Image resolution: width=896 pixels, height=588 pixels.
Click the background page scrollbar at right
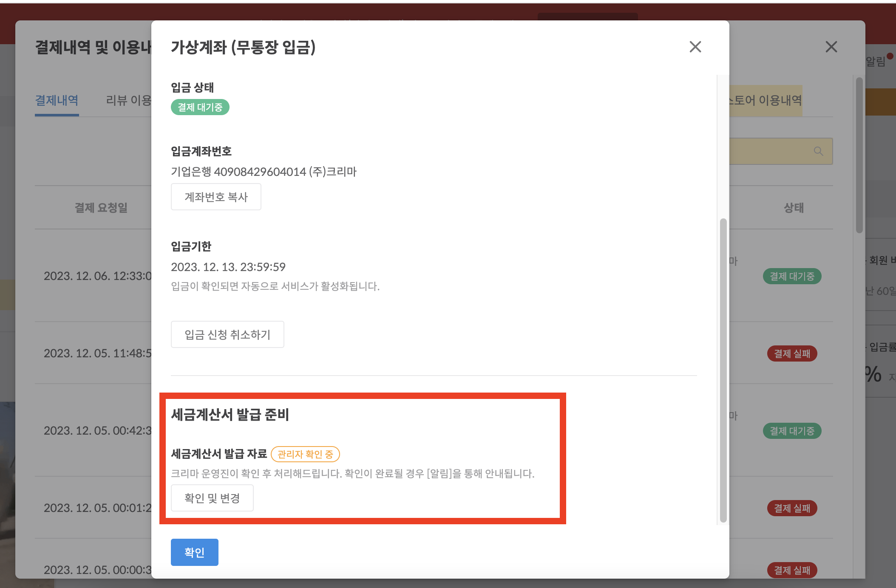[x=859, y=155]
